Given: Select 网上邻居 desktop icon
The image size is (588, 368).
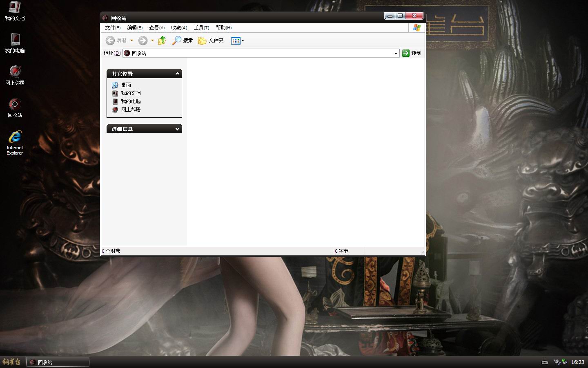Looking at the screenshot, I should tap(15, 75).
